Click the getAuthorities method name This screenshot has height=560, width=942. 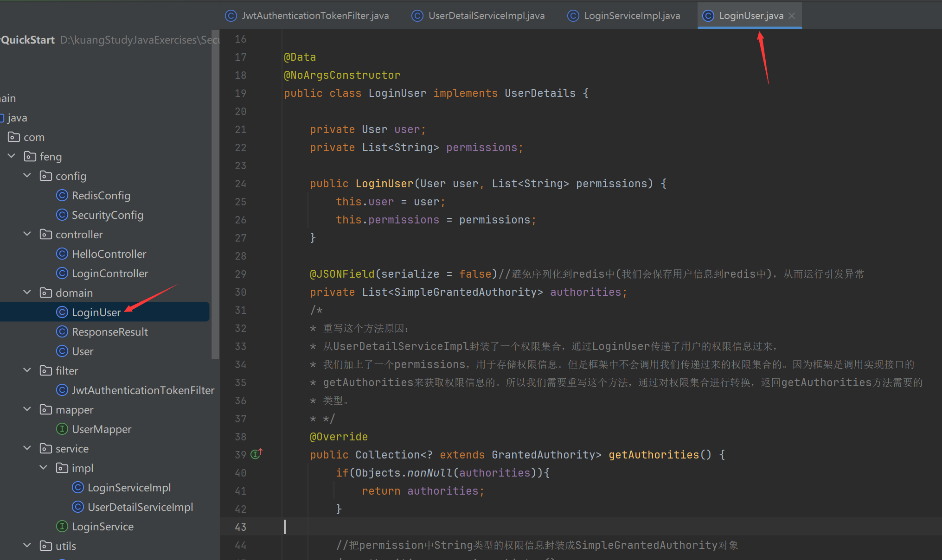(x=654, y=455)
